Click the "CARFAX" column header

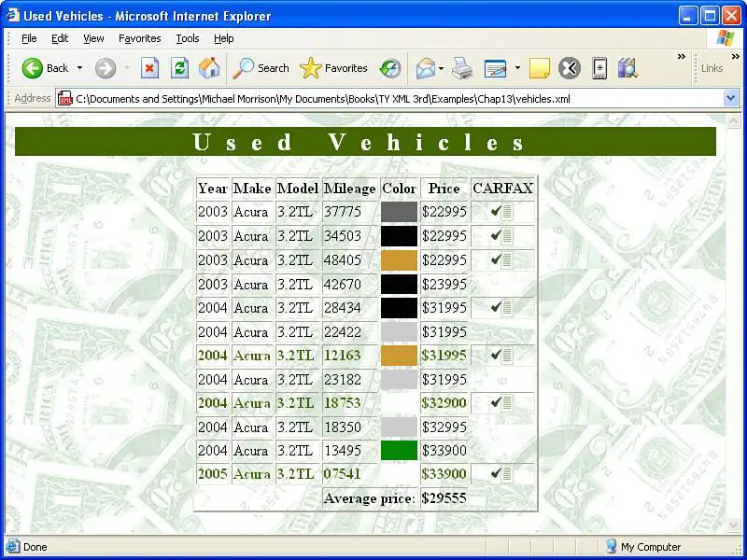click(x=502, y=189)
